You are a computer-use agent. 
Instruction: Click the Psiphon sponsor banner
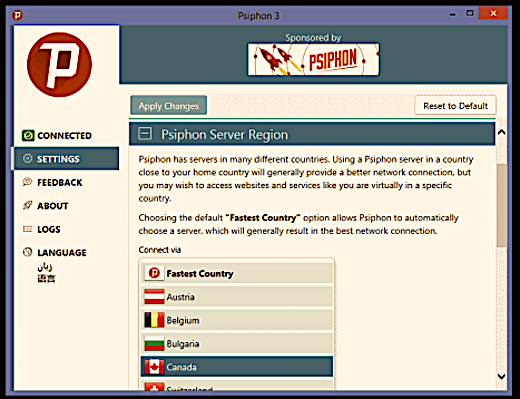pos(313,59)
